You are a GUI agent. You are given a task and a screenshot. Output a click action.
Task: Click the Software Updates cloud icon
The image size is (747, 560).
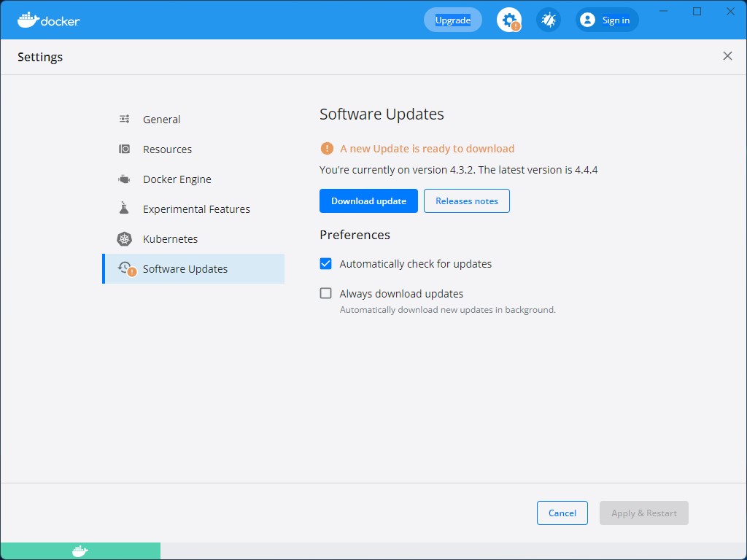pyautogui.click(x=124, y=268)
